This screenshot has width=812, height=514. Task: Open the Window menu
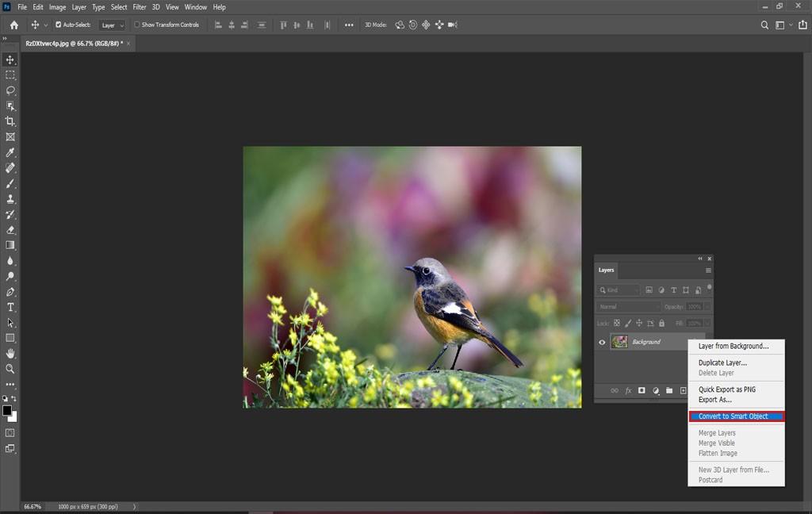point(196,7)
